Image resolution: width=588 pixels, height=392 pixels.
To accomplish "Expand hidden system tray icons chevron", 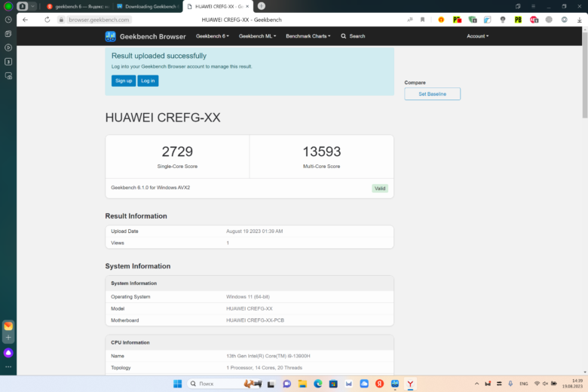I will [x=476, y=384].
